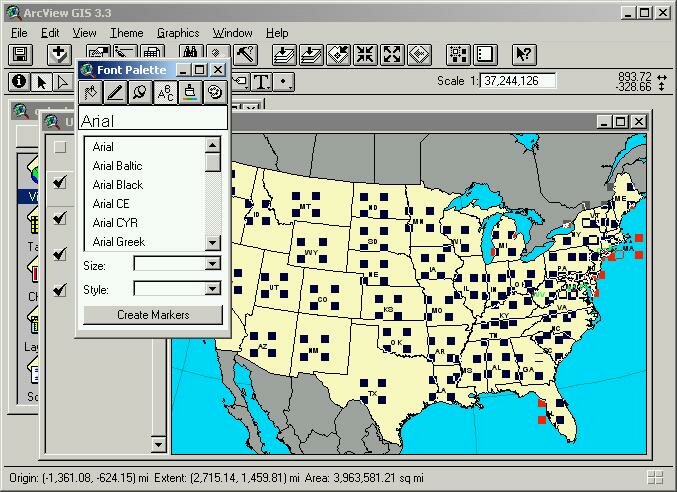The height and width of the screenshot is (492, 677).
Task: Open the Help menu
Action: 277,33
